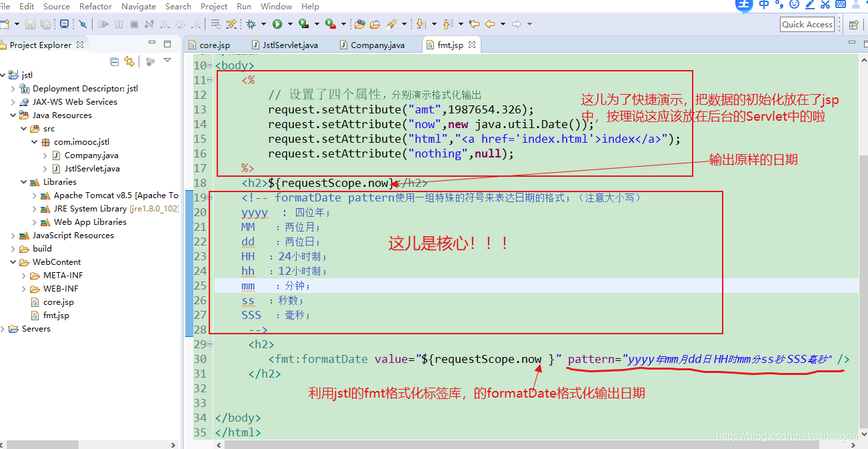Screen dimensions: 868x449
Task: Collapse the Java Resources node
Action: 13,115
